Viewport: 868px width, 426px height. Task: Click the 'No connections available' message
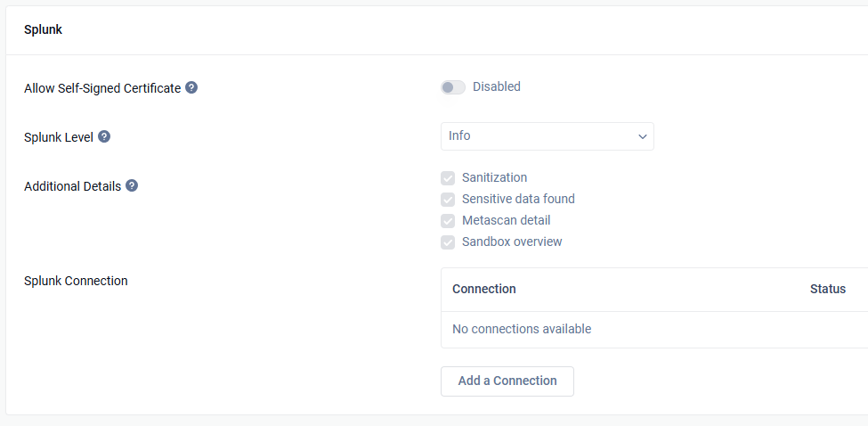[x=522, y=329]
